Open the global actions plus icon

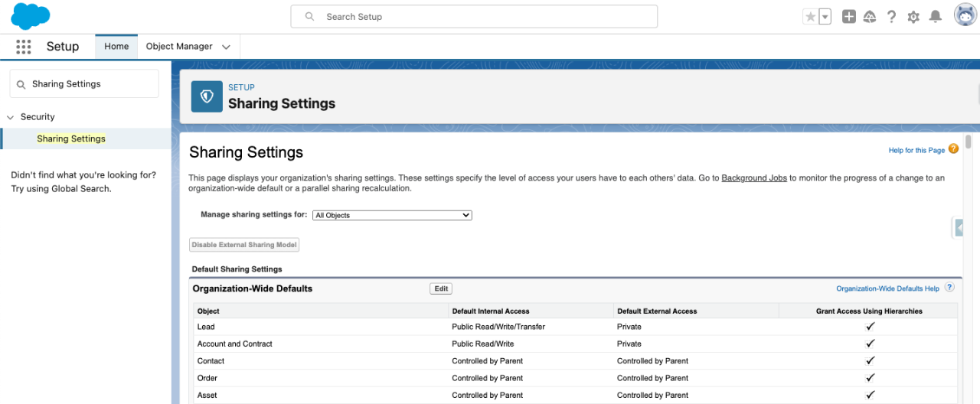coord(848,17)
